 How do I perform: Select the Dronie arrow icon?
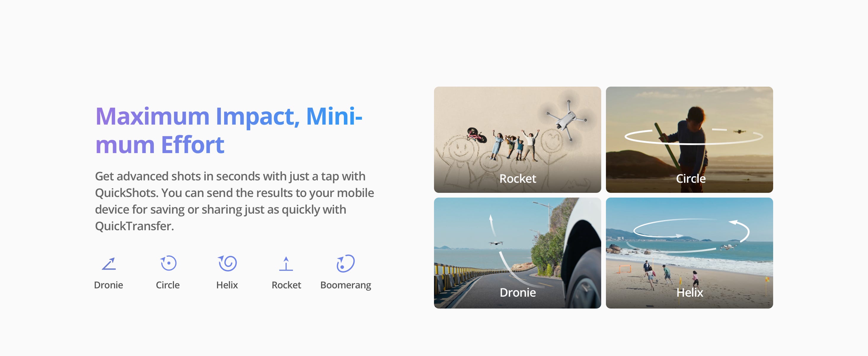click(x=109, y=264)
